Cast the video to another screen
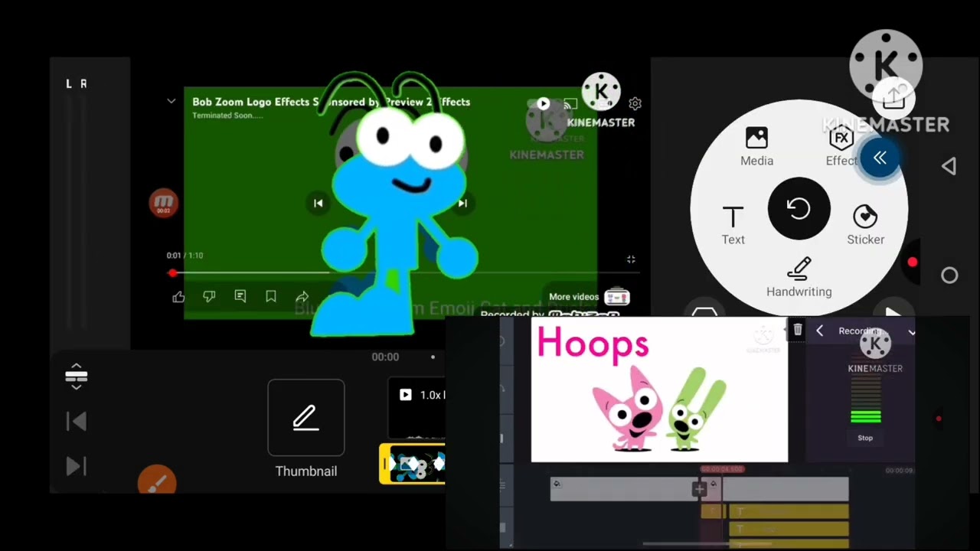This screenshot has width=980, height=551. point(570,103)
